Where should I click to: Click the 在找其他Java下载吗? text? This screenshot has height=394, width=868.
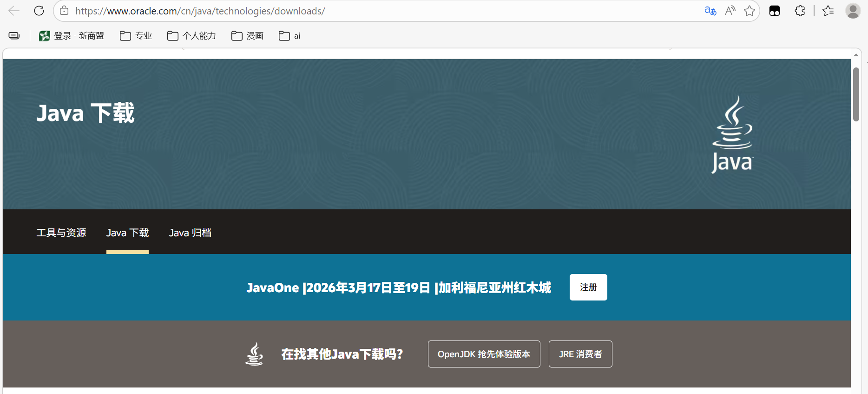click(x=342, y=354)
